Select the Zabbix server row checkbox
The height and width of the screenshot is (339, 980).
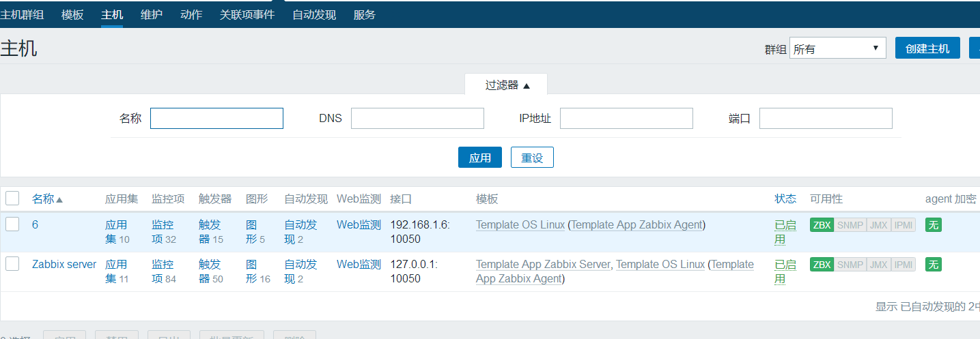(12, 264)
